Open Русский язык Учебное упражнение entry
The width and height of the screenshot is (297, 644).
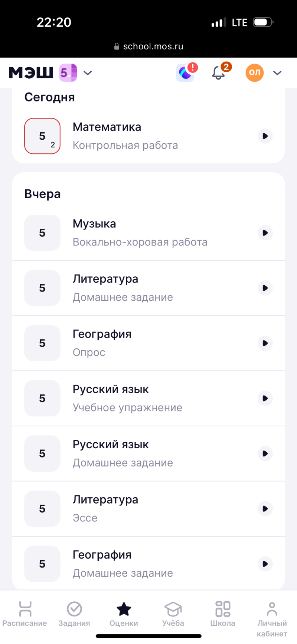148,398
